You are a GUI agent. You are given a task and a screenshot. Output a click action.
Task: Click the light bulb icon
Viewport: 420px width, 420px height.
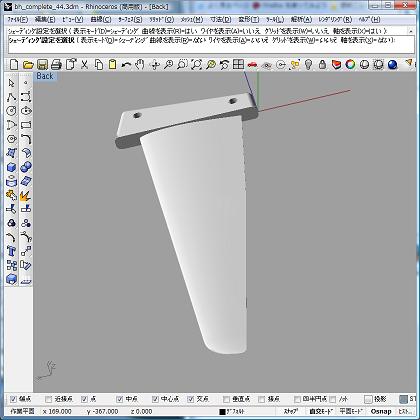click(308, 64)
